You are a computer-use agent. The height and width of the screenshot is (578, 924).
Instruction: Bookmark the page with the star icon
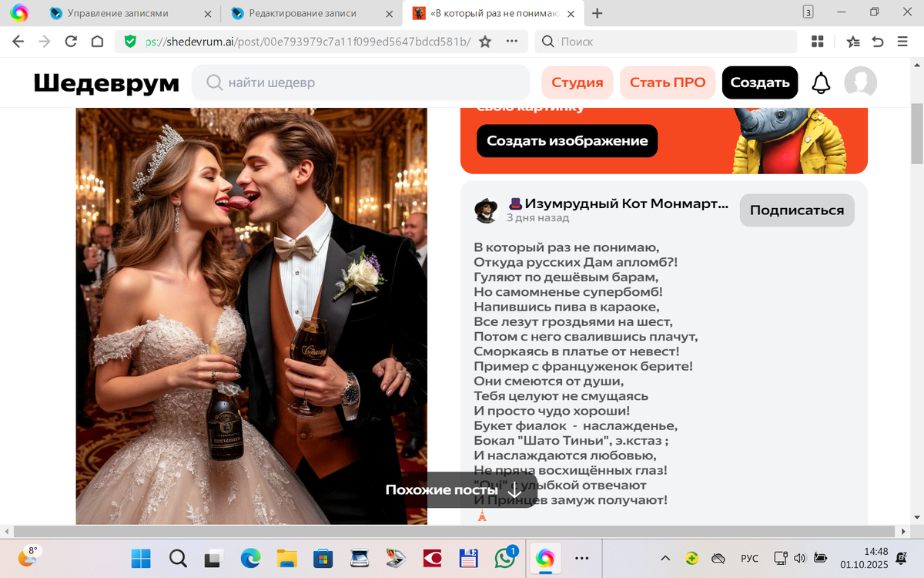tap(485, 42)
